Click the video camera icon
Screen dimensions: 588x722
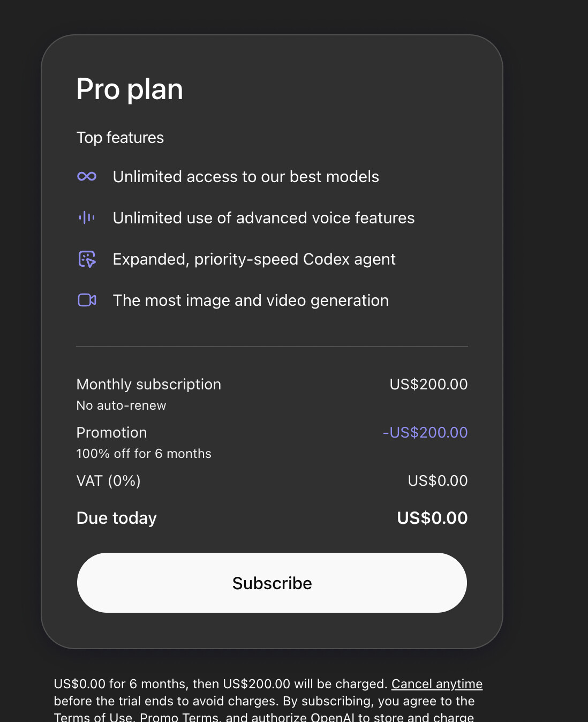click(87, 300)
